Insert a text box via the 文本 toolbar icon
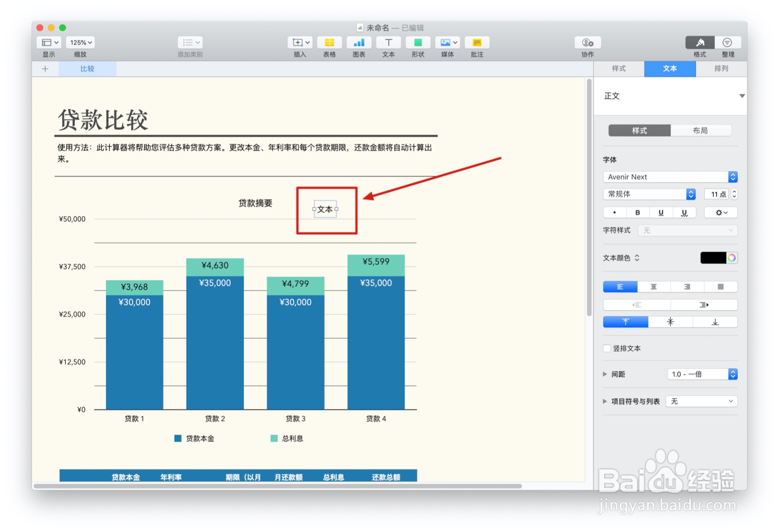The image size is (779, 532). (x=388, y=43)
